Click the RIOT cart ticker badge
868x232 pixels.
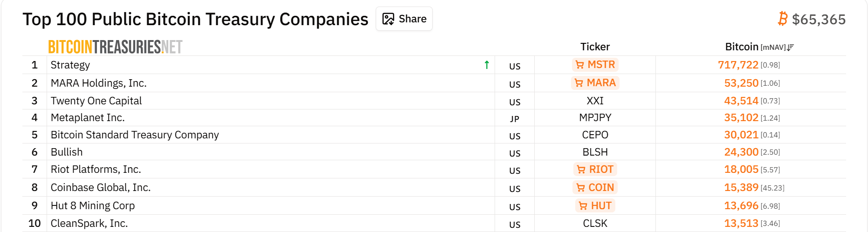click(x=595, y=169)
